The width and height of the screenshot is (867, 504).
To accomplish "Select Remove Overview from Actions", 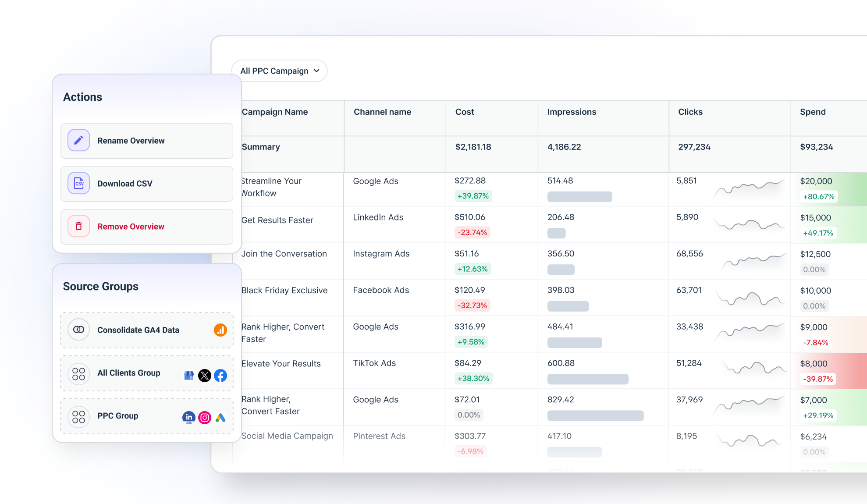I will click(x=130, y=226).
